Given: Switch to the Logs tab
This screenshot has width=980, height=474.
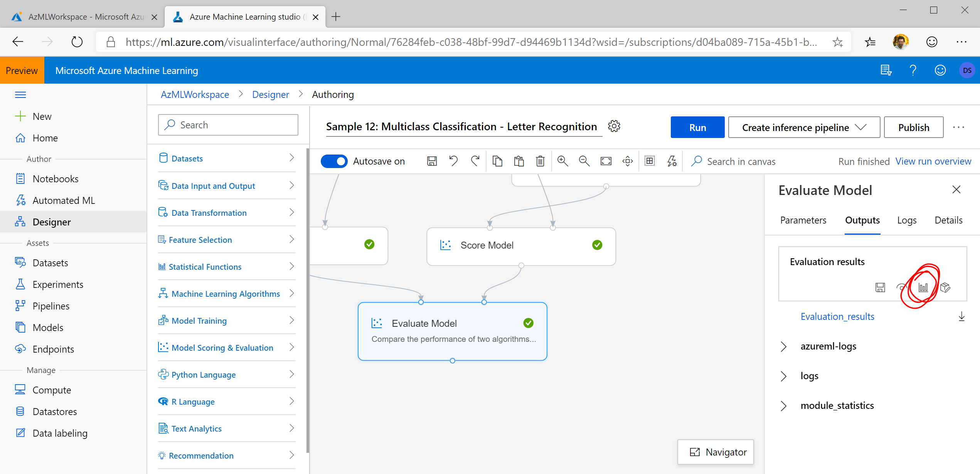Looking at the screenshot, I should (906, 220).
